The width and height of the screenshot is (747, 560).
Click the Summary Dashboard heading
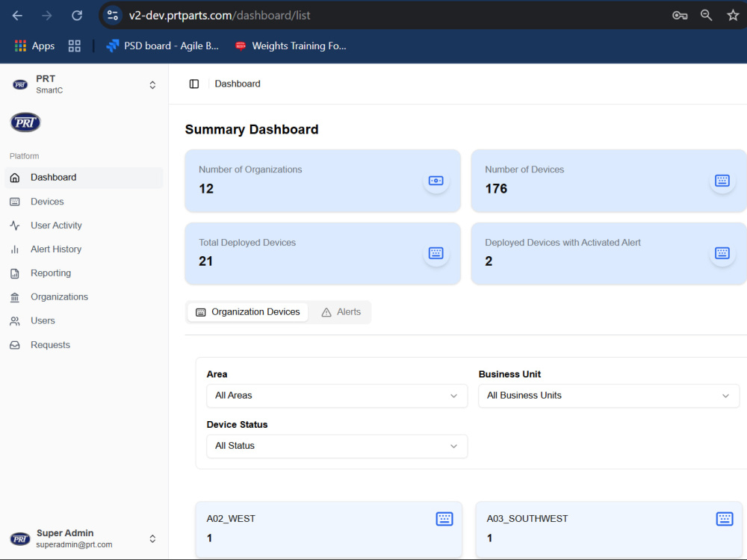tap(252, 129)
